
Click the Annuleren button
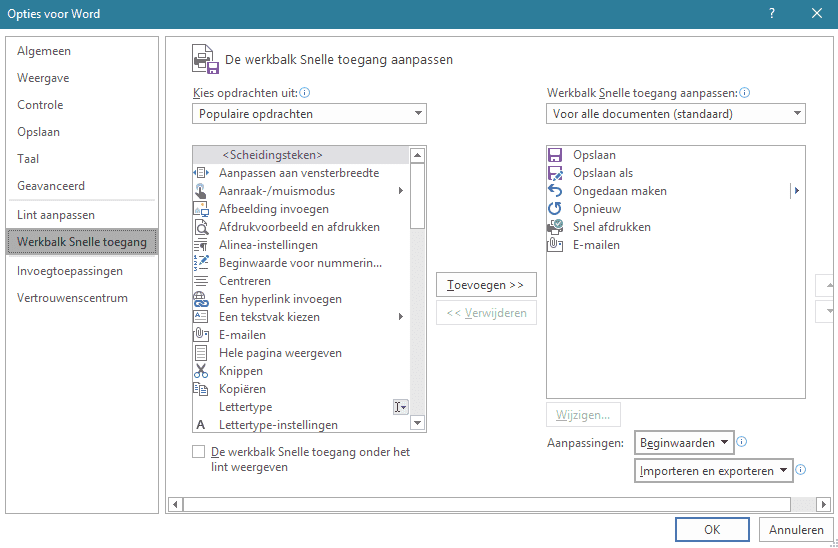[796, 529]
